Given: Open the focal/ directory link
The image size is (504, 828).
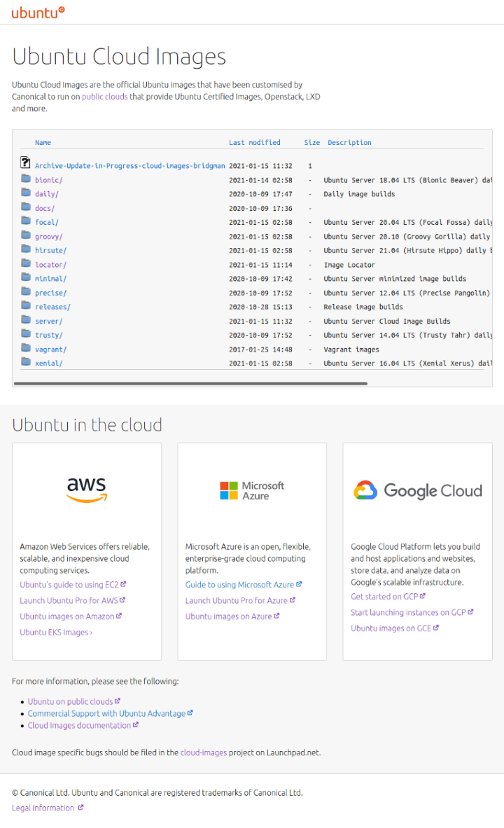Looking at the screenshot, I should 47,222.
